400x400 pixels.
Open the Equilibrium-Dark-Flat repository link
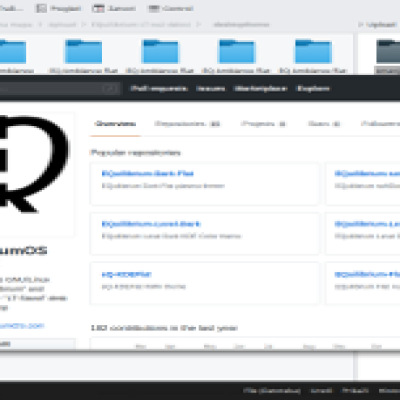point(148,173)
